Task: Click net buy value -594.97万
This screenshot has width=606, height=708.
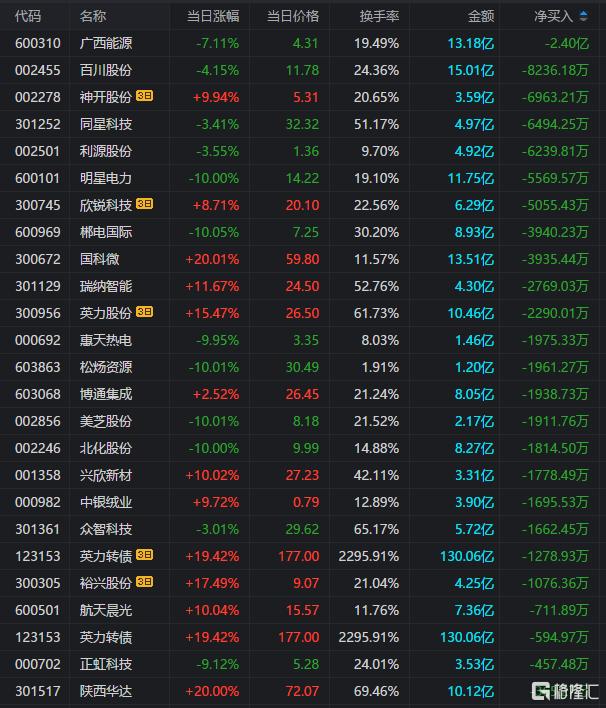Action: (559, 638)
